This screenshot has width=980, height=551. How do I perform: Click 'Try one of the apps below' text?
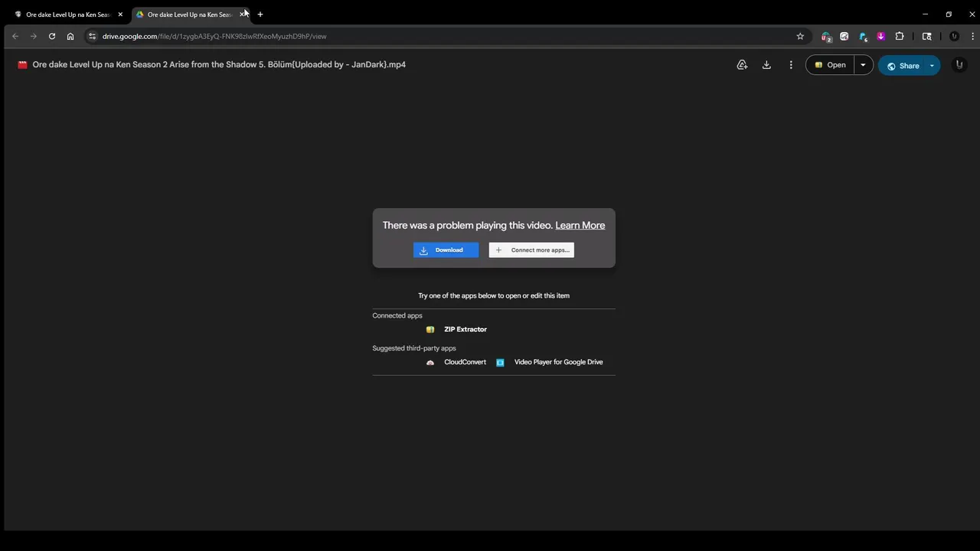494,295
